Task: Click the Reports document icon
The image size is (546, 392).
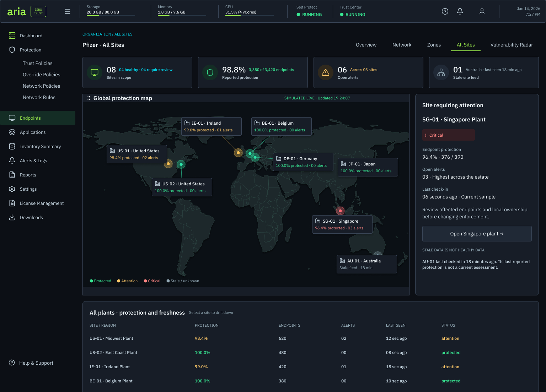Action: point(12,175)
